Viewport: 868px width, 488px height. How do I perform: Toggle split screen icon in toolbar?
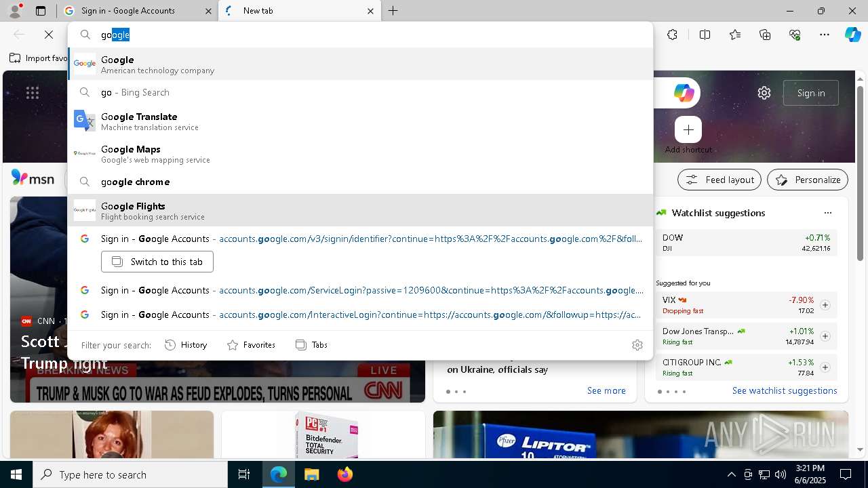[x=705, y=35]
